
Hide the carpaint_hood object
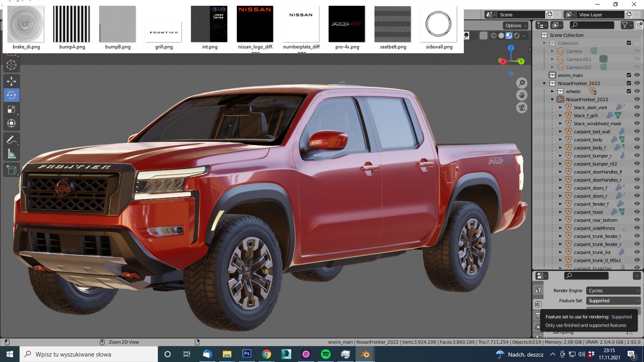pyautogui.click(x=637, y=212)
